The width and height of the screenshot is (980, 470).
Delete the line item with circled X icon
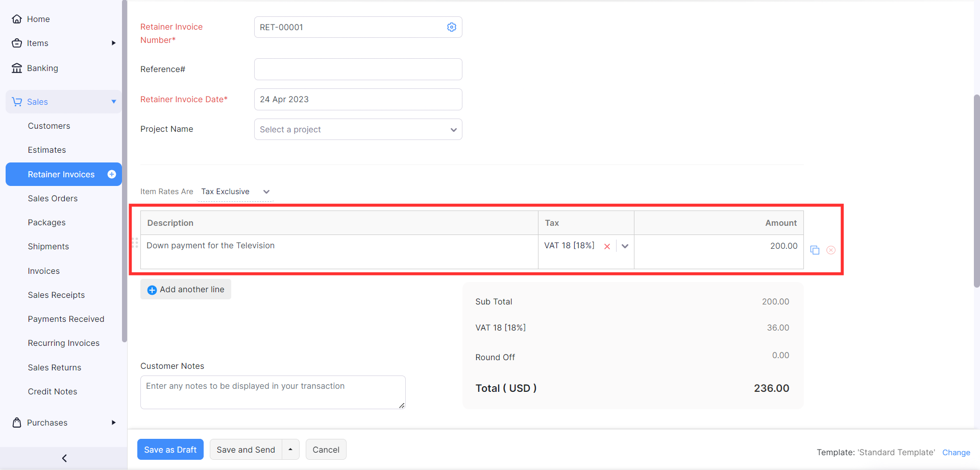coord(831,250)
